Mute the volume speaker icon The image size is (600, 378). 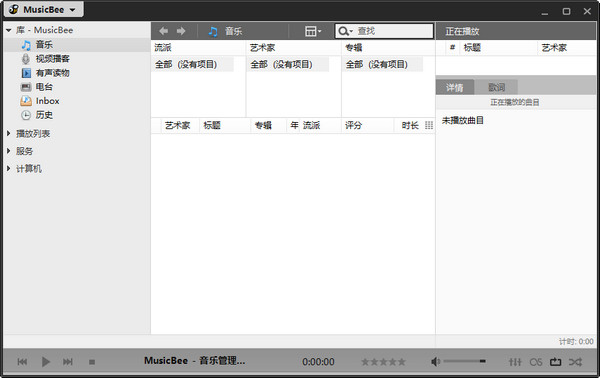click(x=435, y=362)
